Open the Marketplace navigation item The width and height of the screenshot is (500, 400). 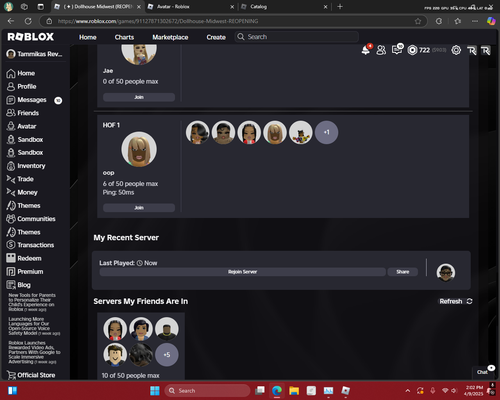[x=170, y=37]
